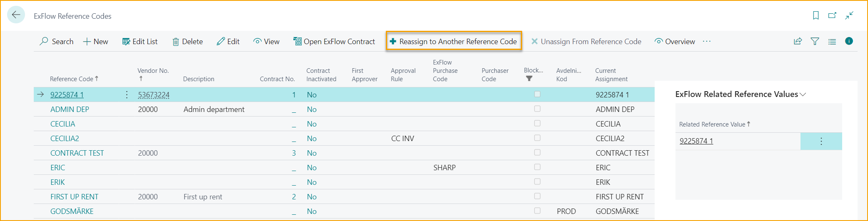The height and width of the screenshot is (221, 868).
Task: Click the bookmark icon at top right
Action: [815, 15]
